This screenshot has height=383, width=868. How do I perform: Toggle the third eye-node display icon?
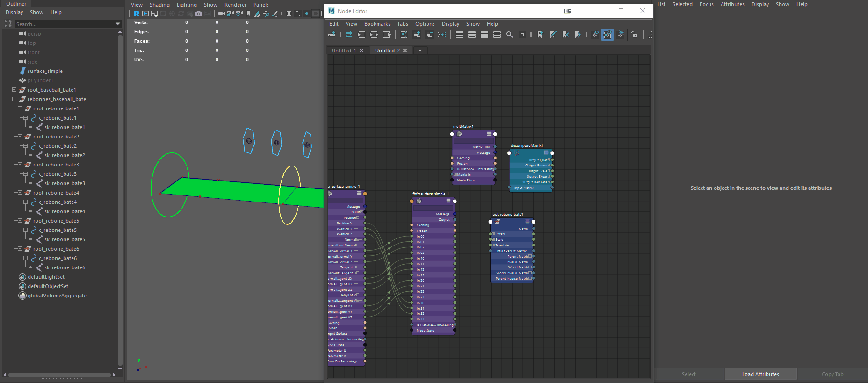[620, 35]
